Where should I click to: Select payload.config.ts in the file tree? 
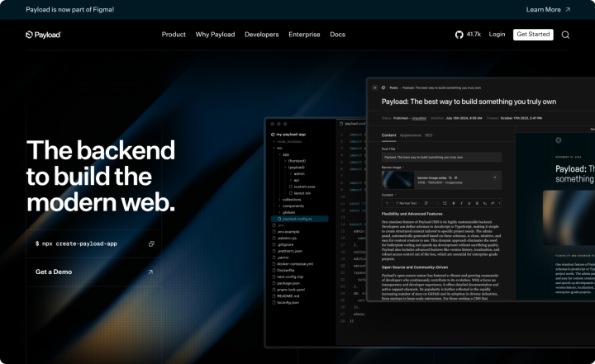pos(299,219)
